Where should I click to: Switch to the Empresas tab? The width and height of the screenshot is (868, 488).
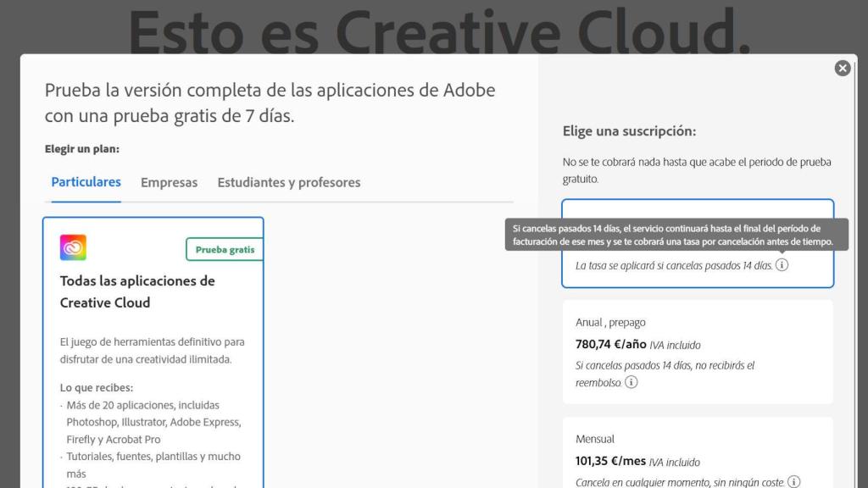pyautogui.click(x=169, y=182)
